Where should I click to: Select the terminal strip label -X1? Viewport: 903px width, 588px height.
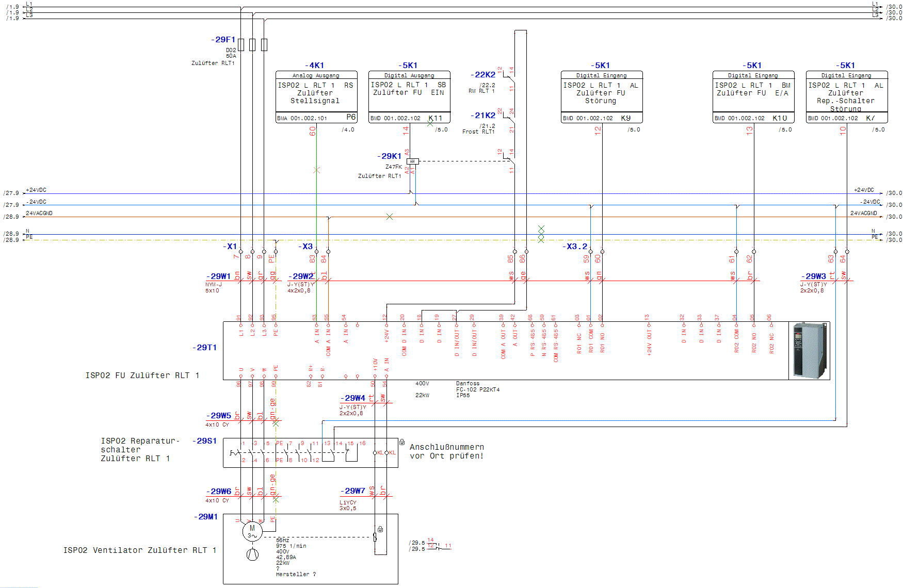[230, 247]
